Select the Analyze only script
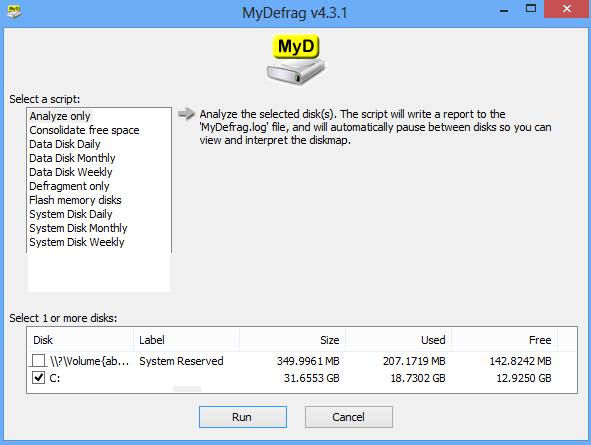This screenshot has height=445, width=591. (60, 116)
